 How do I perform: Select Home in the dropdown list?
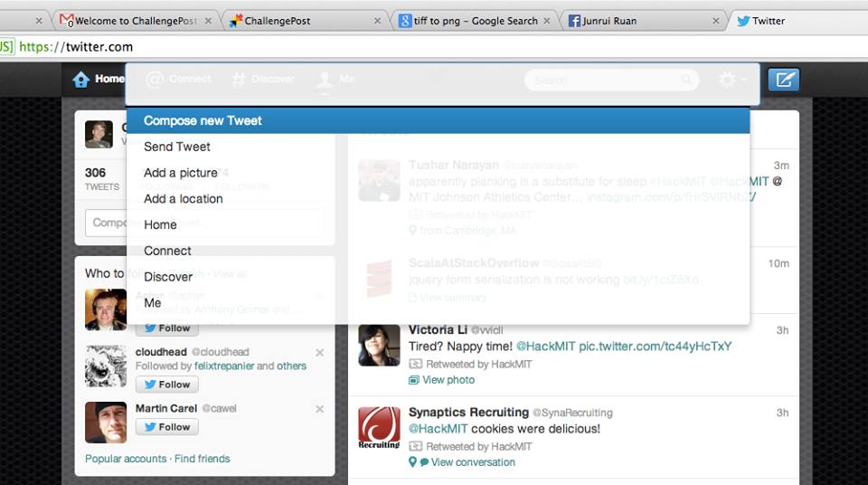438,224
